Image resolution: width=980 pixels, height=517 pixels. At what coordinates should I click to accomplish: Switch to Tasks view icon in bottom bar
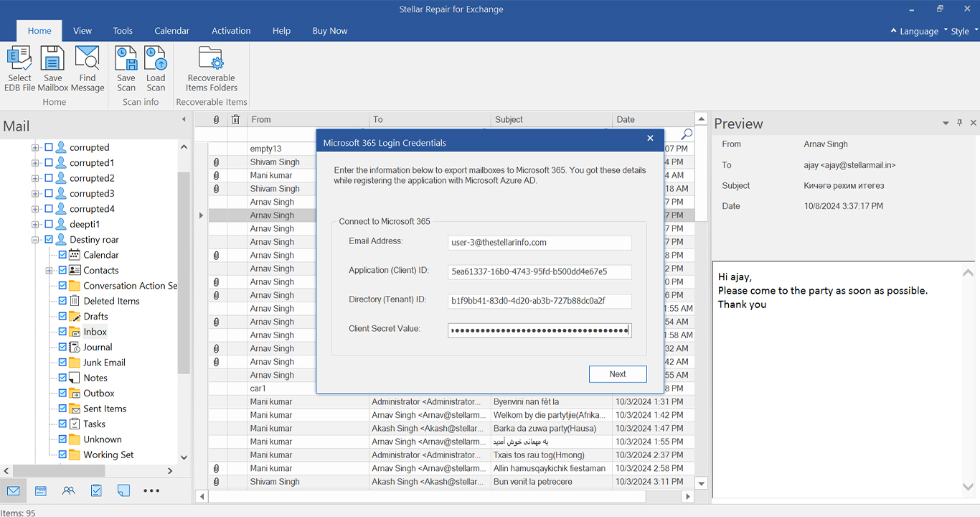click(96, 491)
